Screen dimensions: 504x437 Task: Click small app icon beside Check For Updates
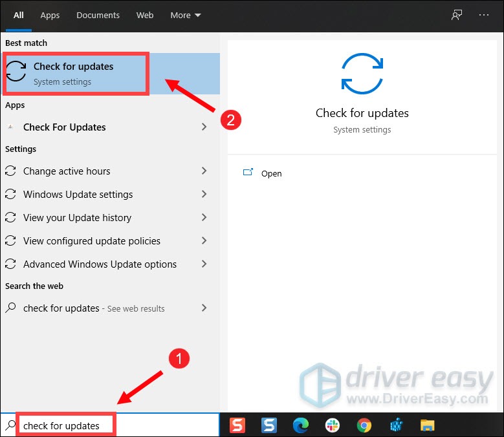pyautogui.click(x=10, y=127)
